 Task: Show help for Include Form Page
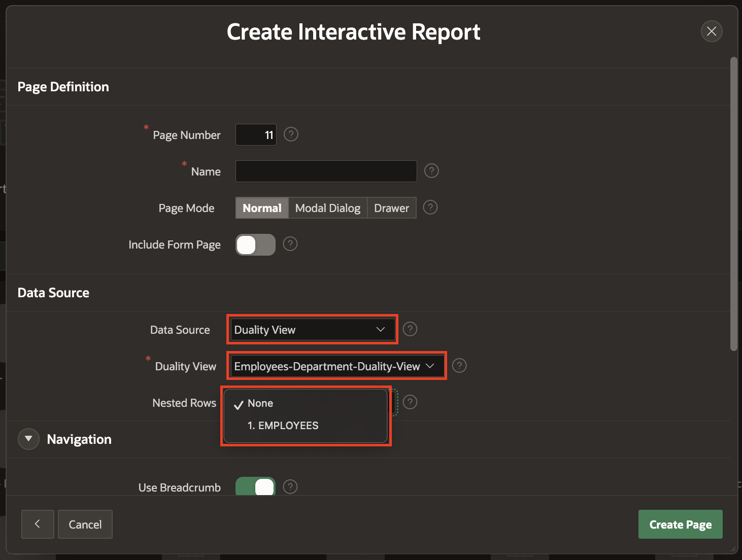pos(290,244)
